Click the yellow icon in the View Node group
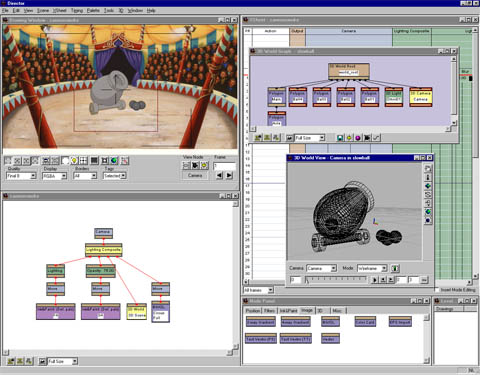Screen dimensions: 480x375 click(x=204, y=165)
